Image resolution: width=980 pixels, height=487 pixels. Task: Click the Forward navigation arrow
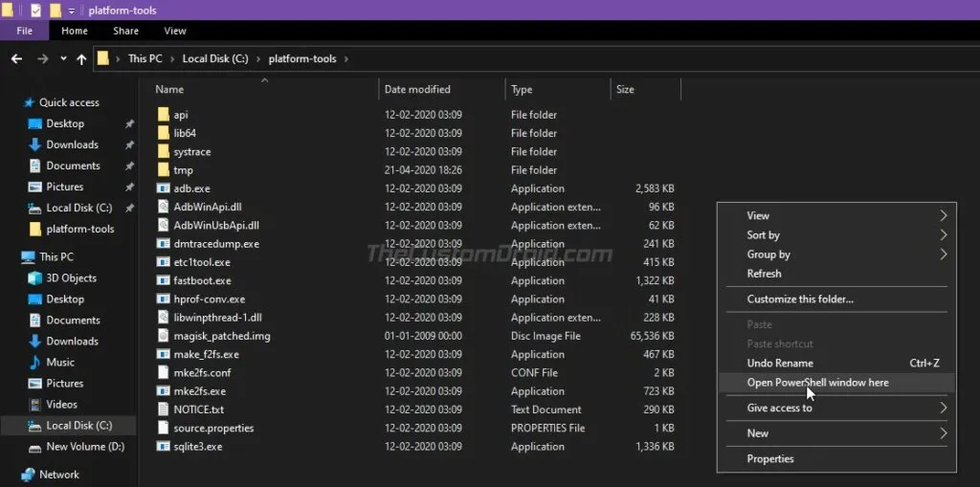pos(42,58)
